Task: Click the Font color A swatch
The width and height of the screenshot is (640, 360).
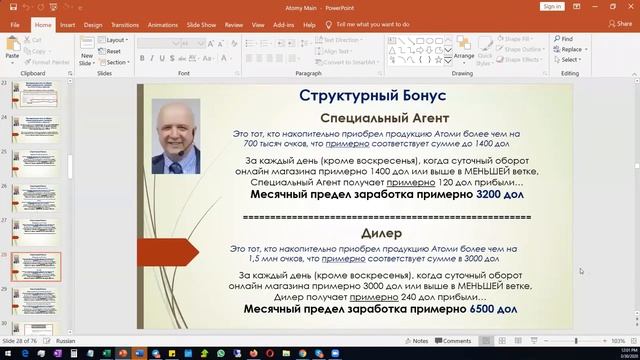Action: coord(224,58)
